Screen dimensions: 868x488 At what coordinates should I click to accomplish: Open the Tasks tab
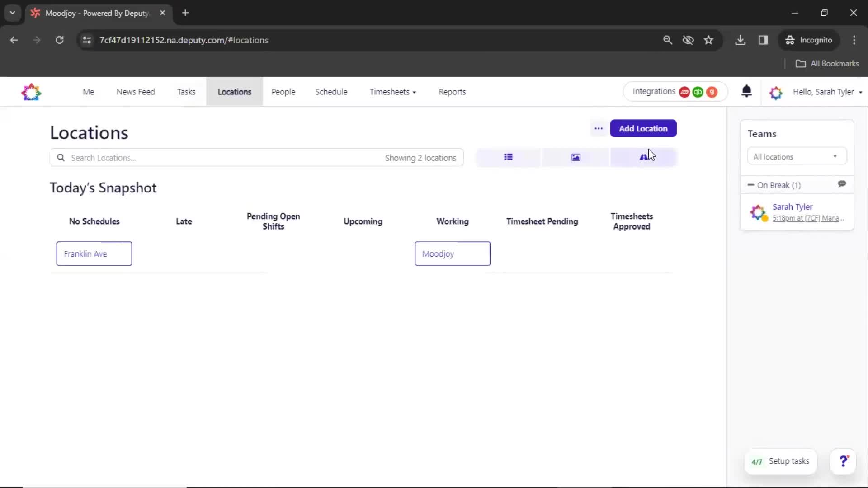(186, 92)
